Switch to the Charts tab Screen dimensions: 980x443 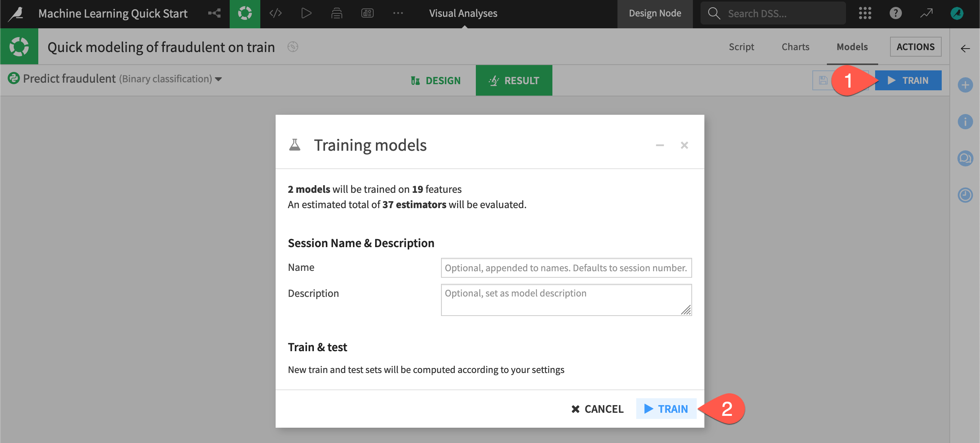tap(795, 47)
